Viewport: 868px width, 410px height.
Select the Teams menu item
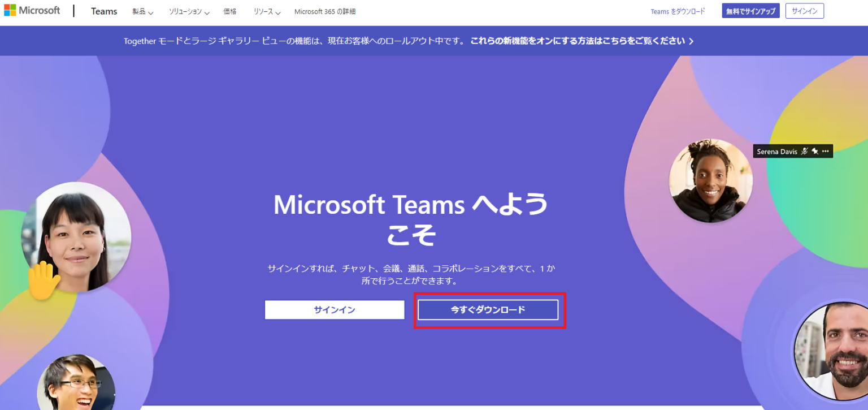(x=103, y=11)
